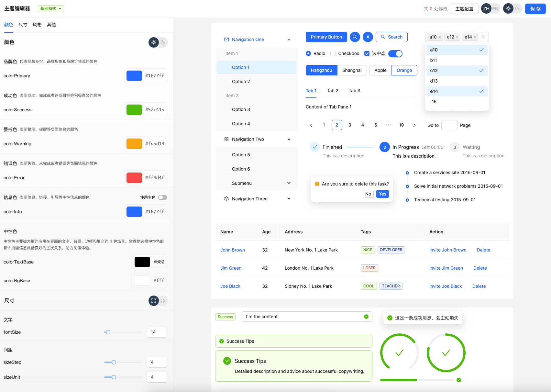Click the gear icon beside Navigation Three
This screenshot has width=551, height=392.
(226, 199)
